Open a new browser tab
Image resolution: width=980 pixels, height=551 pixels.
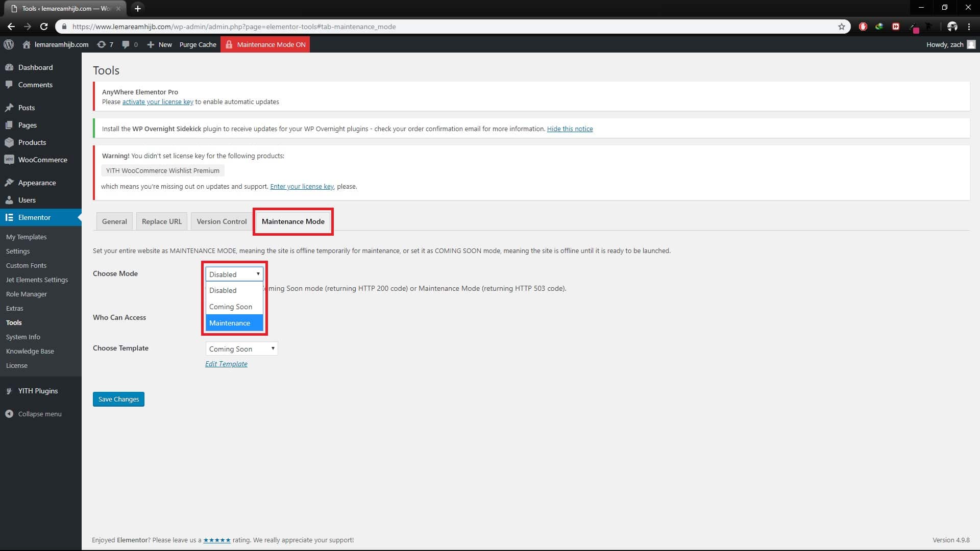coord(137,8)
